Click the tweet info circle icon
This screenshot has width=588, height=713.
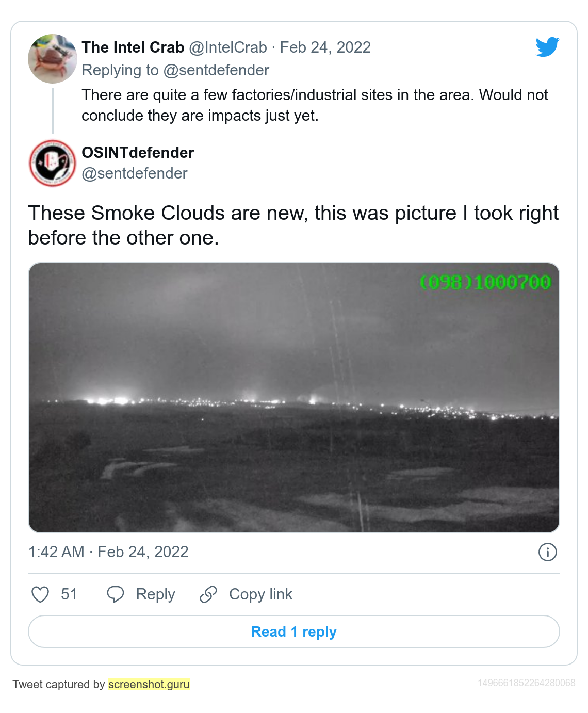point(547,552)
